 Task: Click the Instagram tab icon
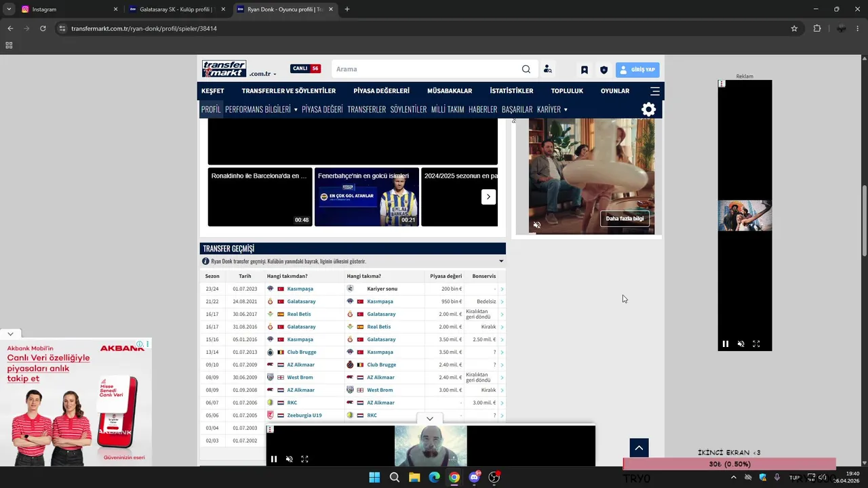[x=25, y=9]
